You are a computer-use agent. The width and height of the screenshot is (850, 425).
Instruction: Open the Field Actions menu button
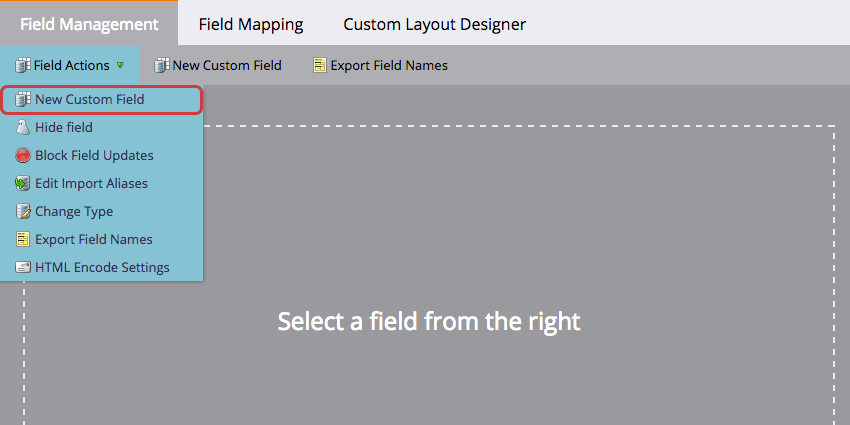pyautogui.click(x=69, y=66)
